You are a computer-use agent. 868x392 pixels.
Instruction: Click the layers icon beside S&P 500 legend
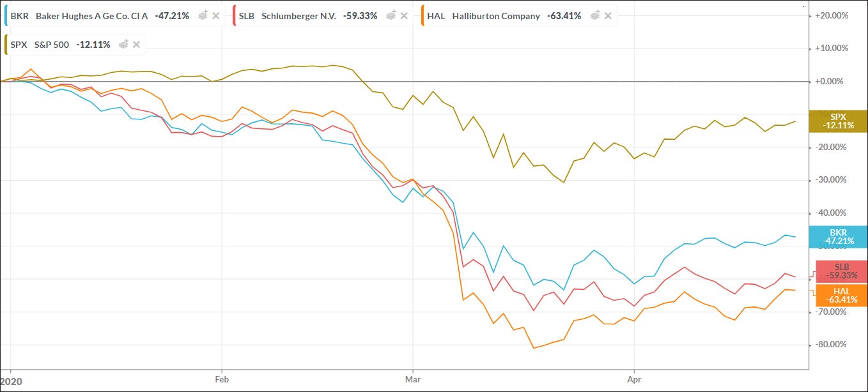click(x=125, y=44)
